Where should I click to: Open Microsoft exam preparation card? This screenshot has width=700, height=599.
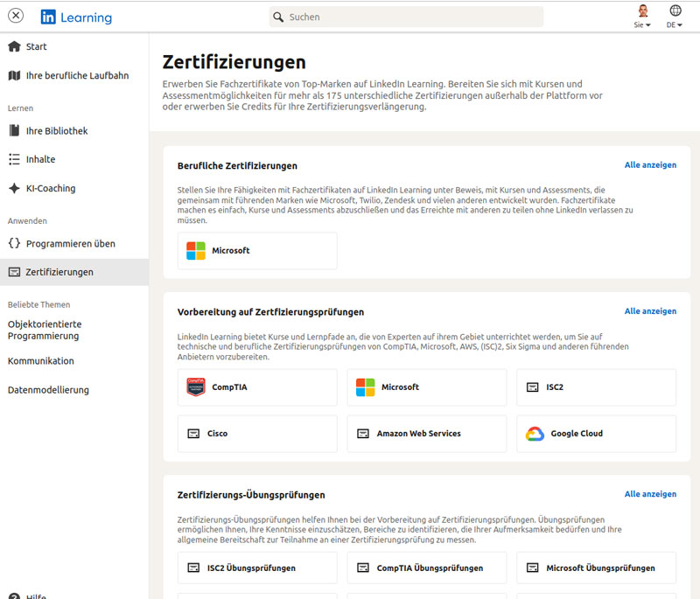click(x=427, y=387)
